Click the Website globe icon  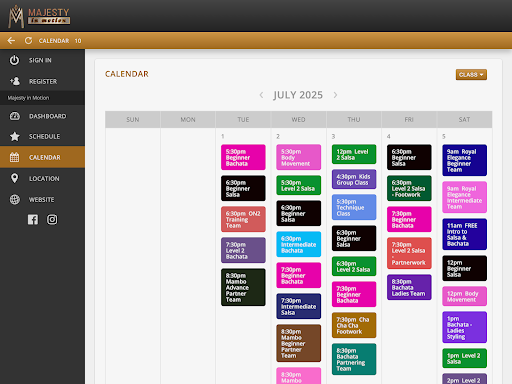(x=15, y=199)
